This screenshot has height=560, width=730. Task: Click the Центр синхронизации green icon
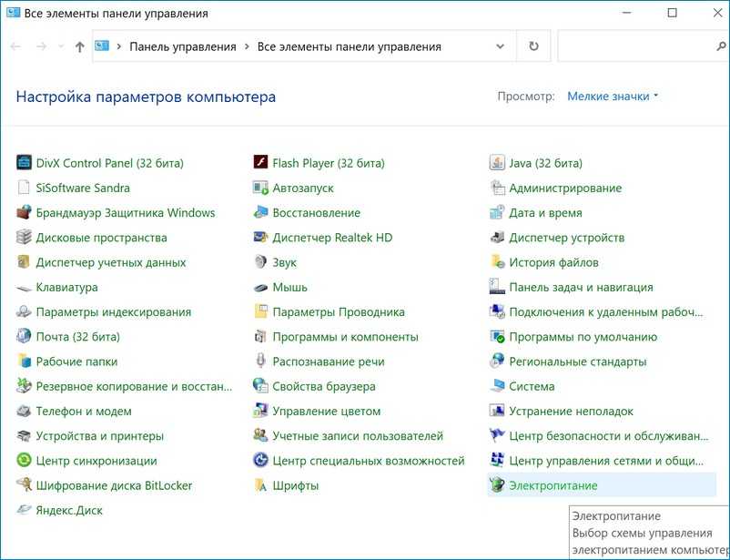pos(24,461)
